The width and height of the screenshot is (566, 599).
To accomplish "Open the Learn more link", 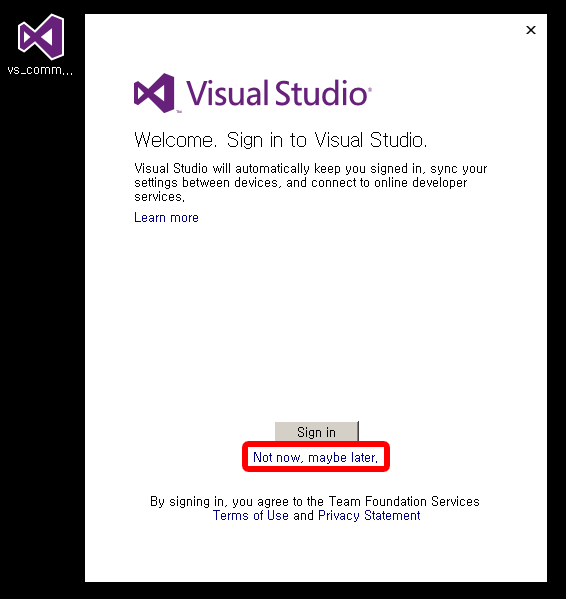I will coord(166,217).
